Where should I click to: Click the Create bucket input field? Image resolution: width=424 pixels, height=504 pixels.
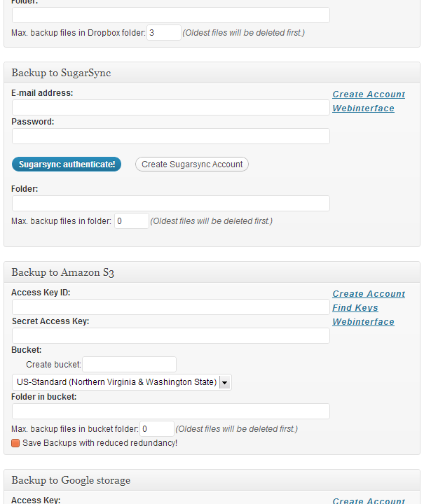(129, 364)
